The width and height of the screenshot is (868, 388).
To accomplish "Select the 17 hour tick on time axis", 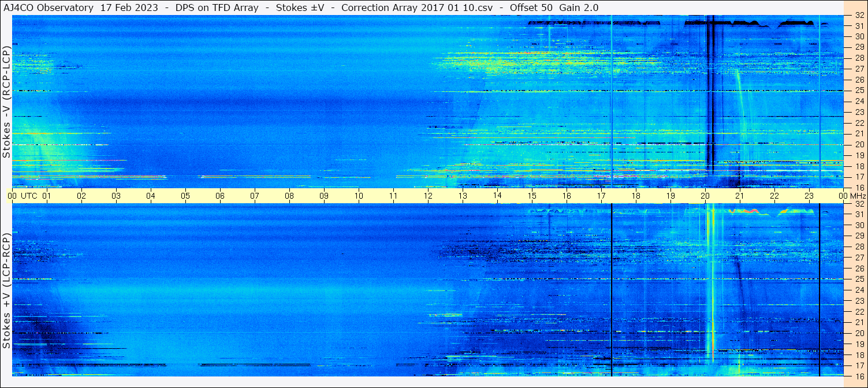I will [601, 196].
